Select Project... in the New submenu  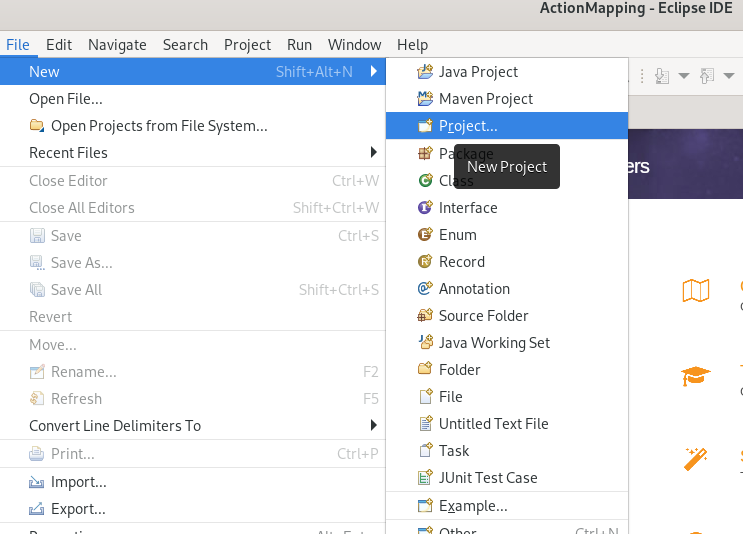click(x=507, y=126)
